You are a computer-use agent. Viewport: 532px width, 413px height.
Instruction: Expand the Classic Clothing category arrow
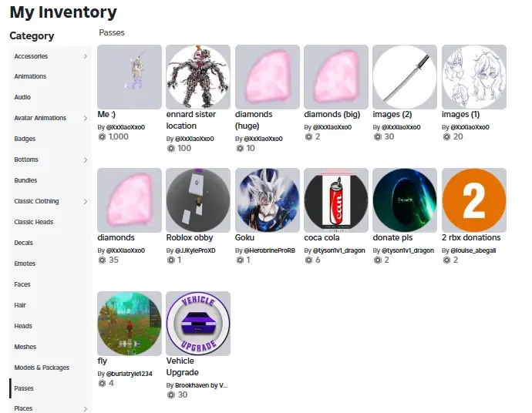click(86, 201)
